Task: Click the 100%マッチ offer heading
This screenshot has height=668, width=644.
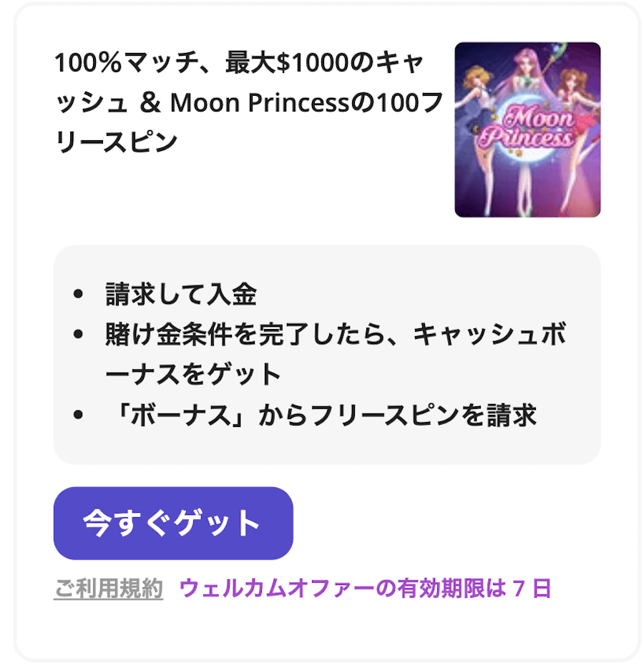Action: pyautogui.click(x=249, y=102)
